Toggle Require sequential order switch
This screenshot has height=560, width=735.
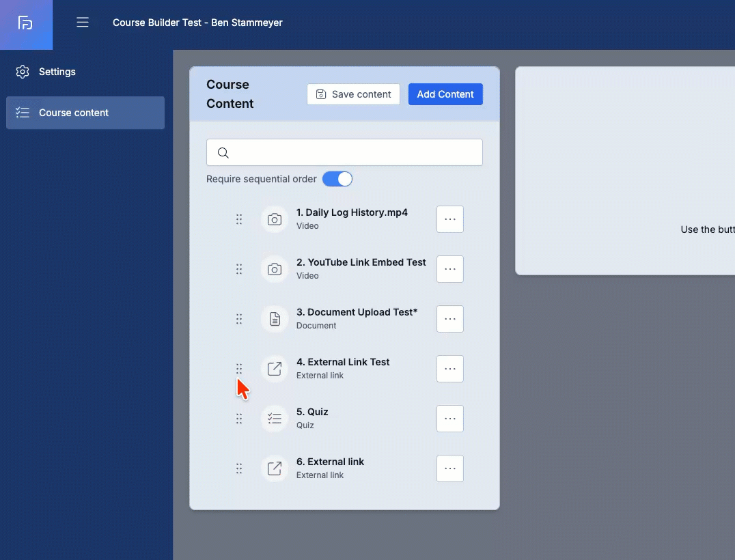pos(337,179)
